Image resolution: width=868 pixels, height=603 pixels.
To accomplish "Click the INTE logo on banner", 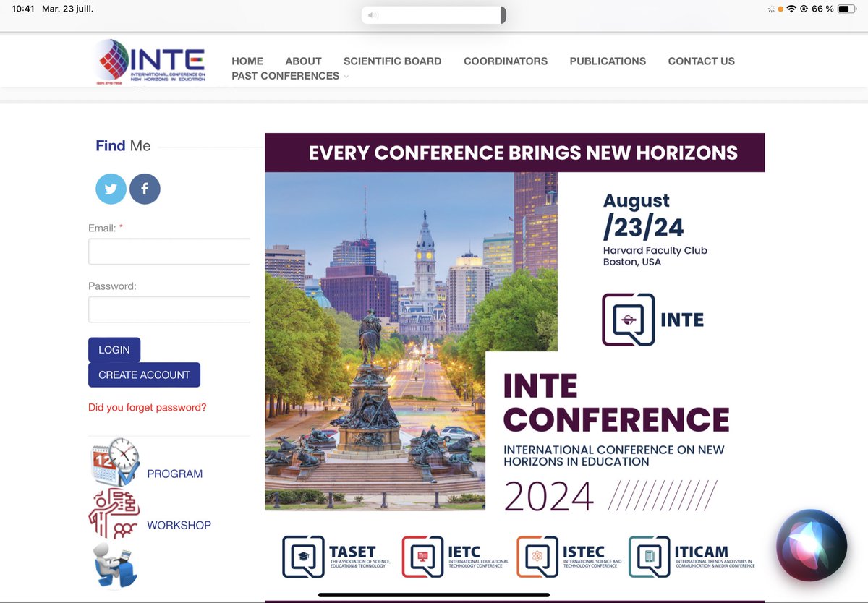I will pos(652,319).
